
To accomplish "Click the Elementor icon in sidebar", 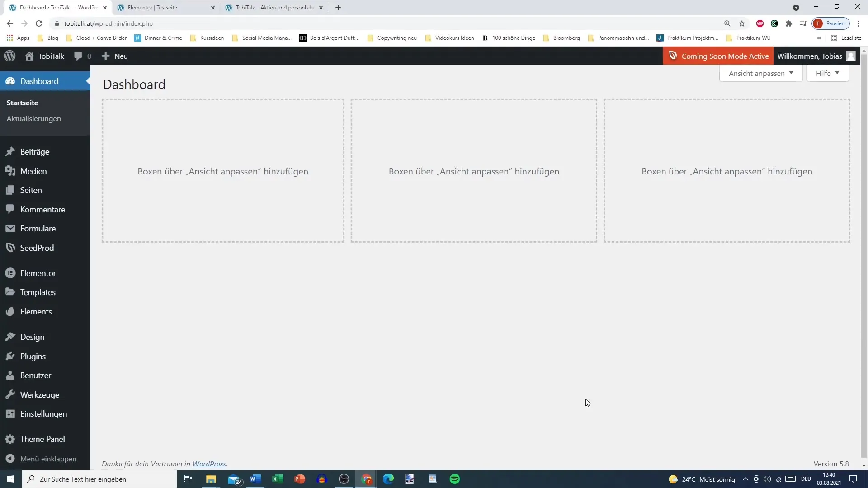I will [10, 273].
